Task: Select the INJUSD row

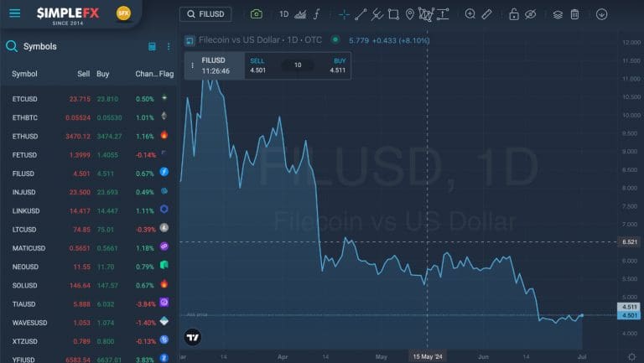Action: point(89,192)
